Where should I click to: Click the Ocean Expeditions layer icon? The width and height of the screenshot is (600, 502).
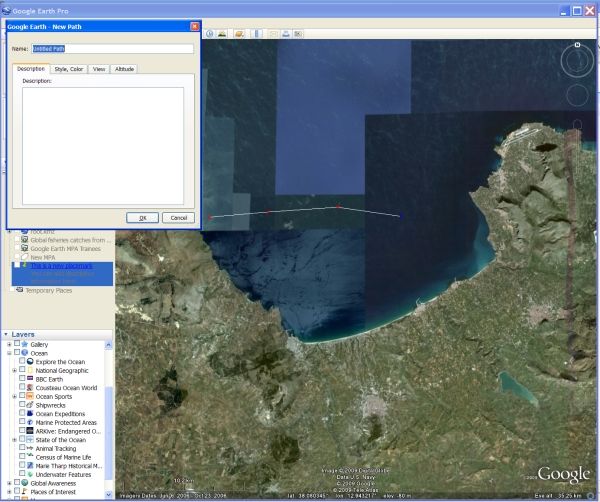[x=30, y=413]
